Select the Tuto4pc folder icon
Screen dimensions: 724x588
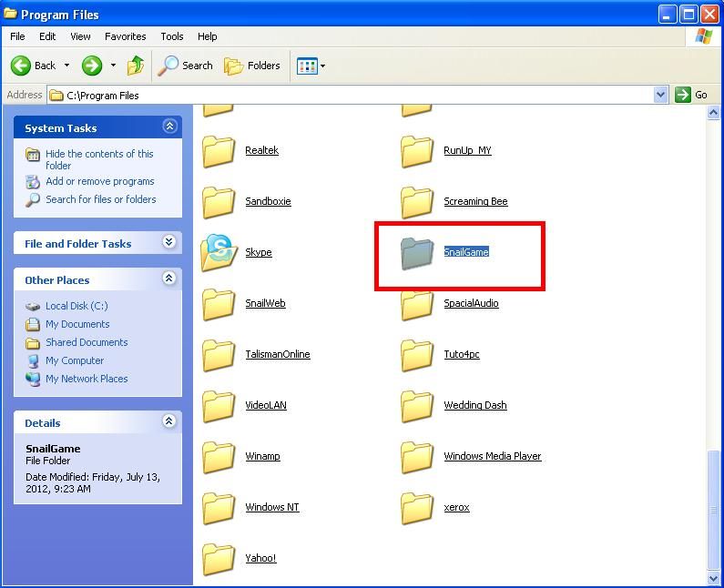coord(417,355)
